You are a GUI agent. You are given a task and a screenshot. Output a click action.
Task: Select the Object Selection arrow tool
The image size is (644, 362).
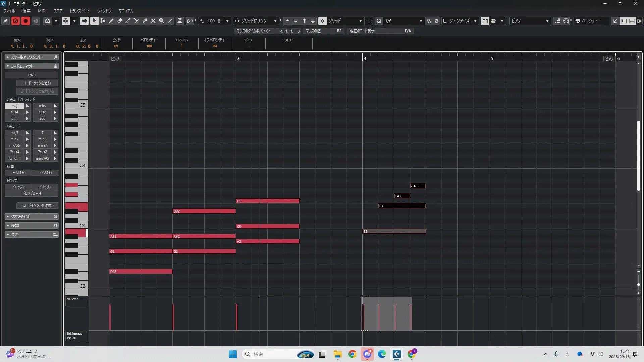(94, 21)
